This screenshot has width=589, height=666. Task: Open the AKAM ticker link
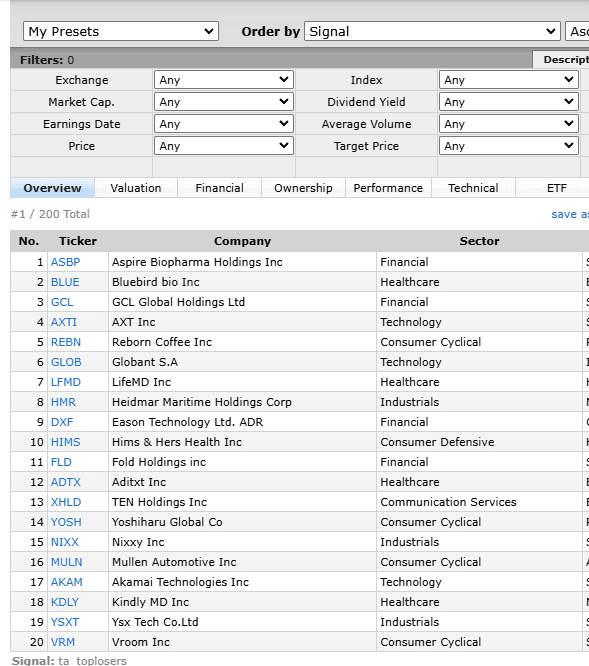[67, 581]
